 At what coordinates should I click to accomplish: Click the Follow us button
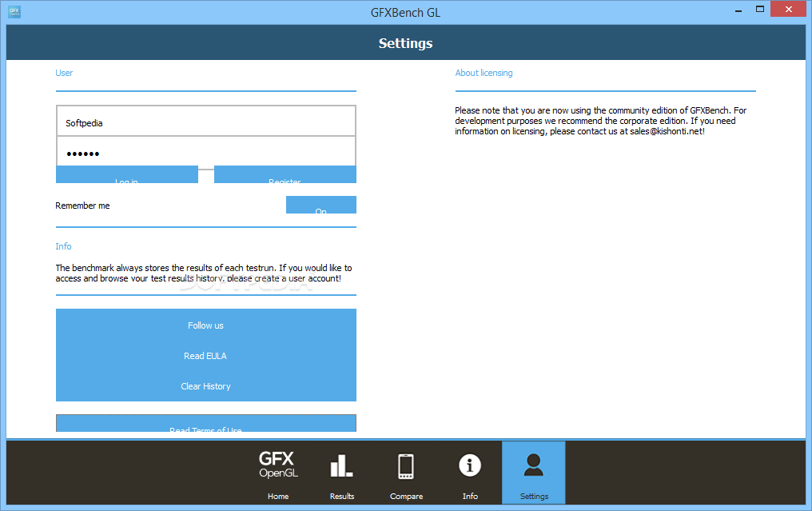pyautogui.click(x=205, y=325)
